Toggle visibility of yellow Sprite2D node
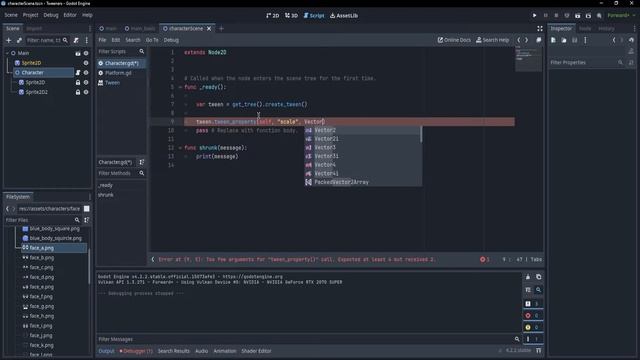Screen dimensions: 640x360 point(86,63)
